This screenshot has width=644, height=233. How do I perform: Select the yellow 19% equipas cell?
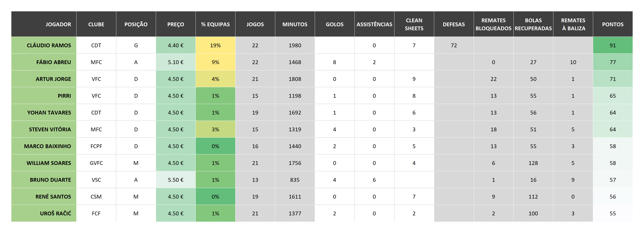[215, 45]
